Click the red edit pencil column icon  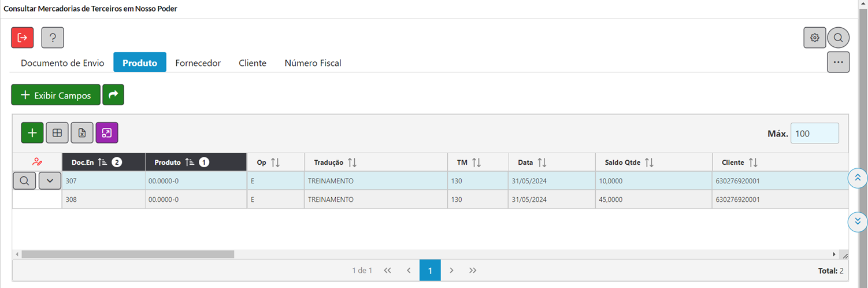point(38,163)
